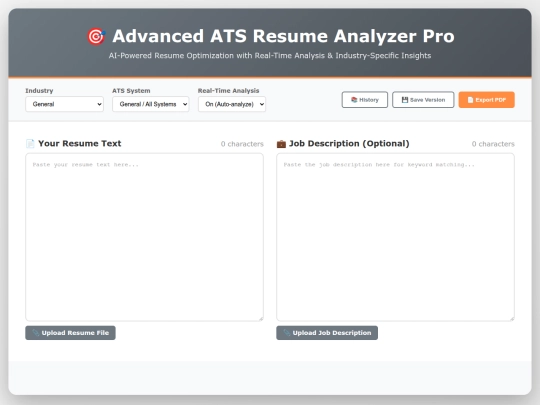The height and width of the screenshot is (405, 540).
Task: Click the resize handle of job description area
Action: [512, 319]
